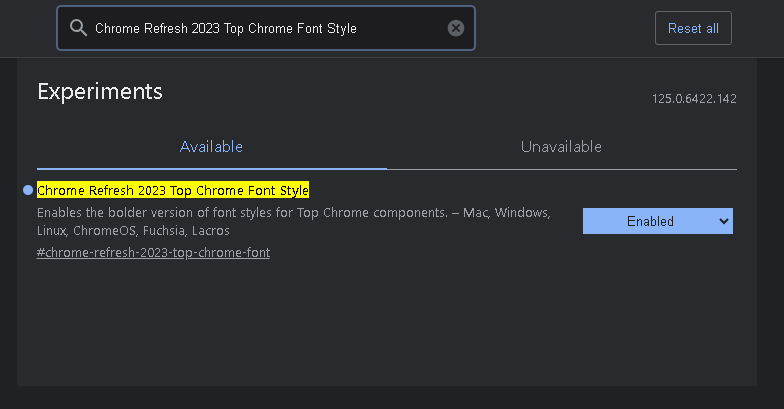This screenshot has width=784, height=409.
Task: Click the Experiments page heading
Action: pyautogui.click(x=100, y=91)
